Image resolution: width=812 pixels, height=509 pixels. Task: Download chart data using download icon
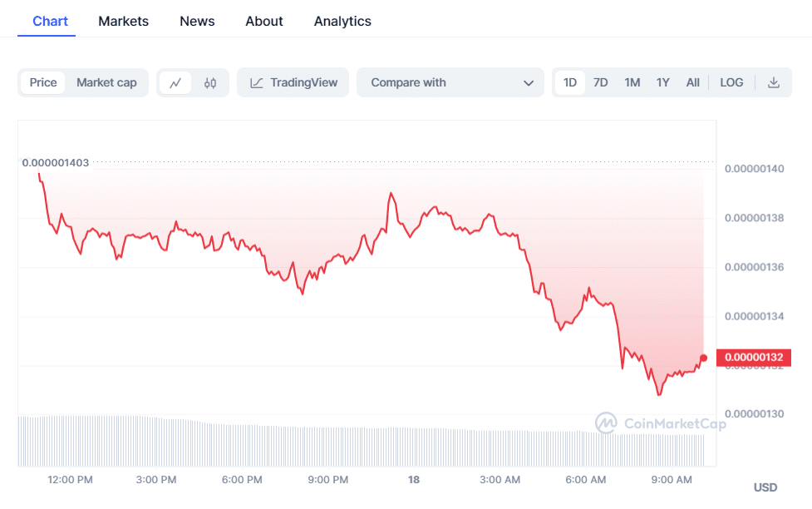point(774,82)
